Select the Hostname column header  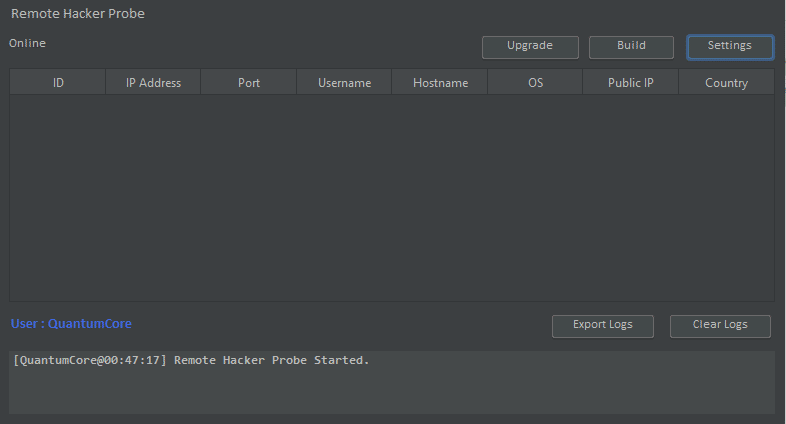(x=440, y=83)
